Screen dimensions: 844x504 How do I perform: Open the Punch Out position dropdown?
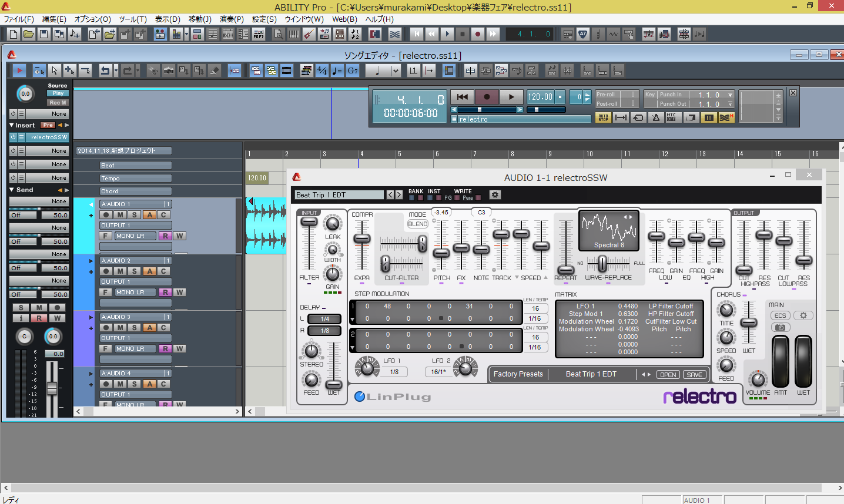(730, 104)
